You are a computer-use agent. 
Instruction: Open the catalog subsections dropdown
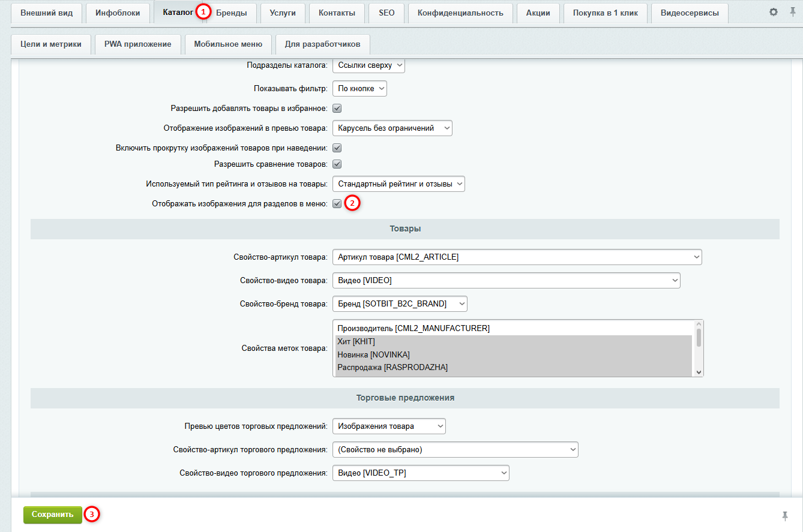click(369, 65)
